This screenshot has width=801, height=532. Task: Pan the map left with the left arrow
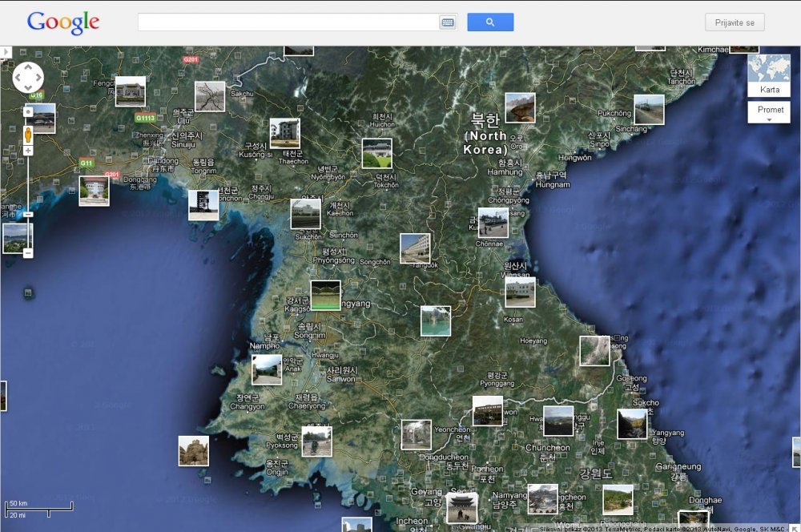(x=18, y=78)
